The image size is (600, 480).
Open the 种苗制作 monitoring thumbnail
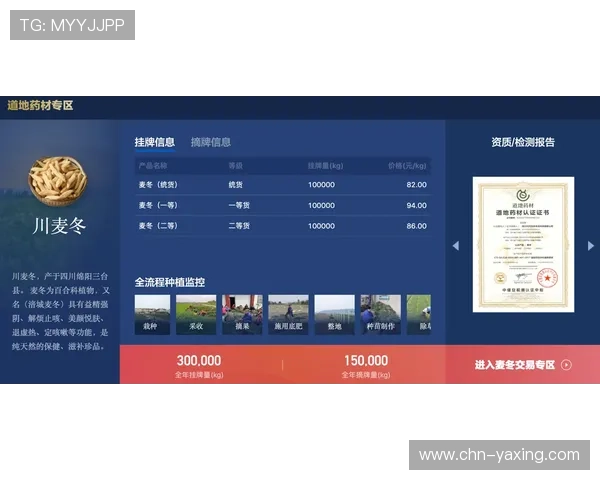click(381, 315)
